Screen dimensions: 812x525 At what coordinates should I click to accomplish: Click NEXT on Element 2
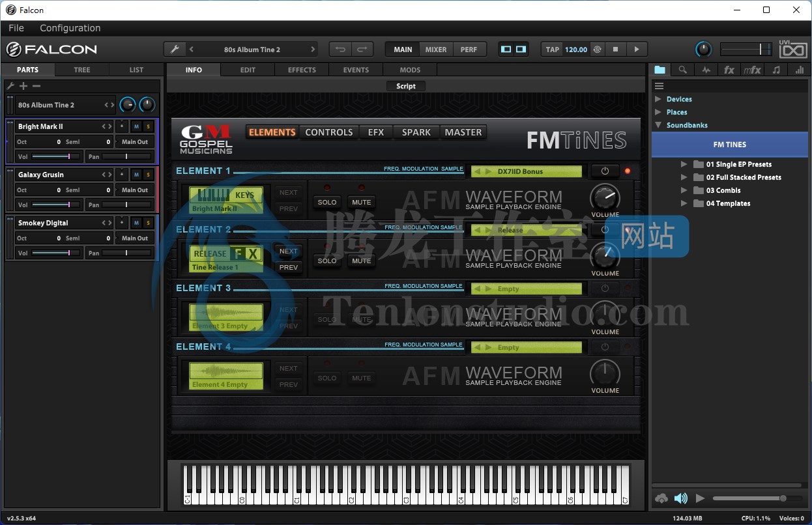289,251
